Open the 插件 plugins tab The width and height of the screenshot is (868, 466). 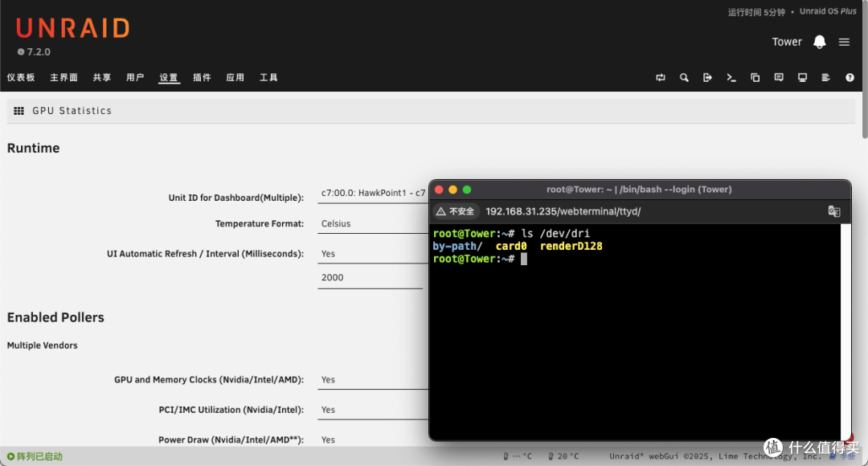[x=202, y=77]
